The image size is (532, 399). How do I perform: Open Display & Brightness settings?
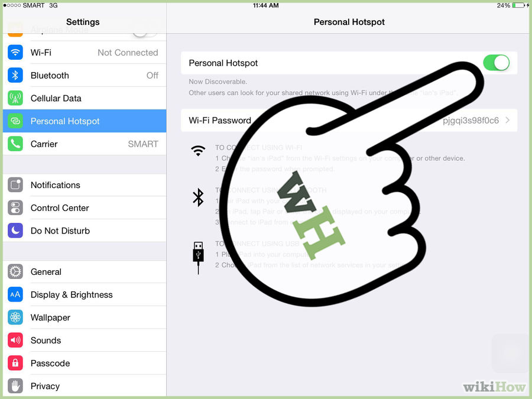pyautogui.click(x=85, y=294)
